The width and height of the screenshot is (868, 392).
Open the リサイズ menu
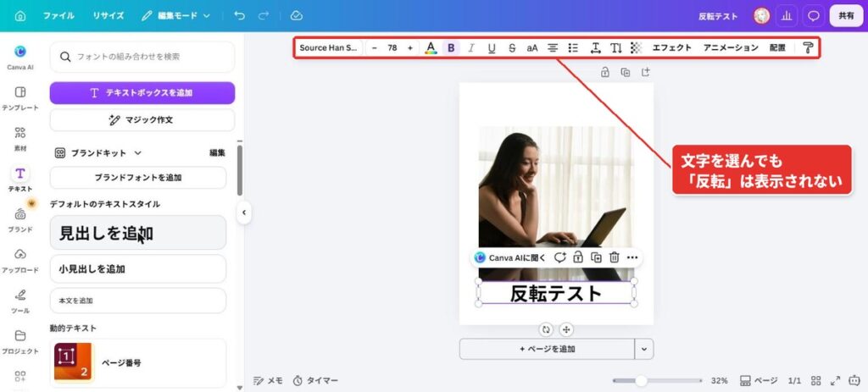click(108, 16)
